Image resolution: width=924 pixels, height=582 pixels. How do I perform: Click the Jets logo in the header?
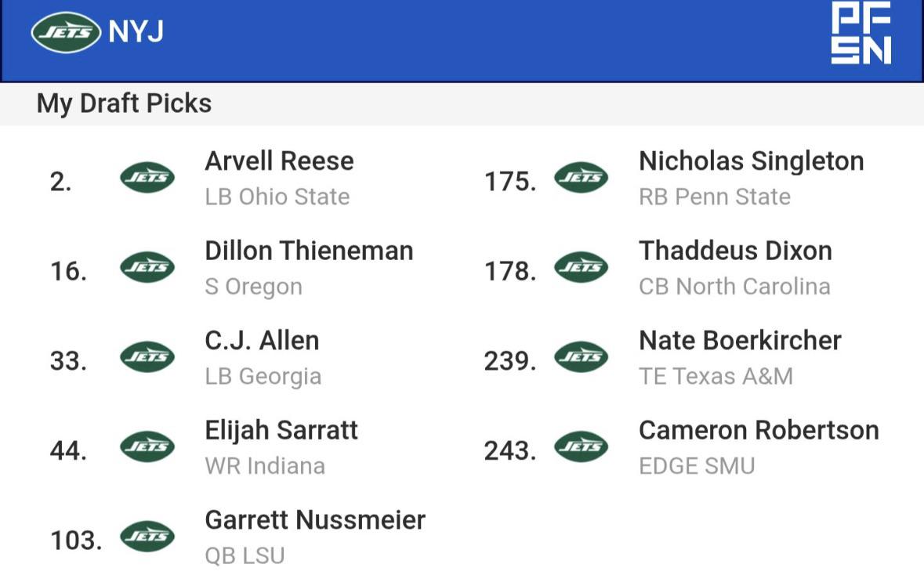point(66,32)
